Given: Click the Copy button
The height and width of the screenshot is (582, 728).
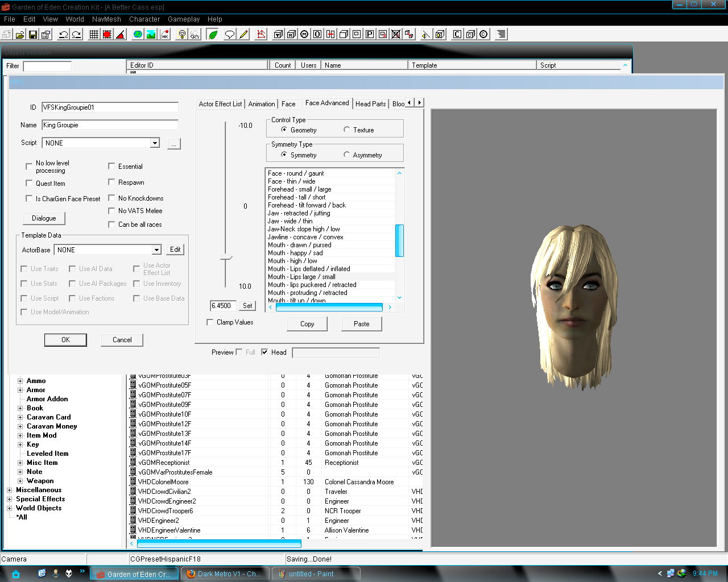Looking at the screenshot, I should [x=307, y=324].
